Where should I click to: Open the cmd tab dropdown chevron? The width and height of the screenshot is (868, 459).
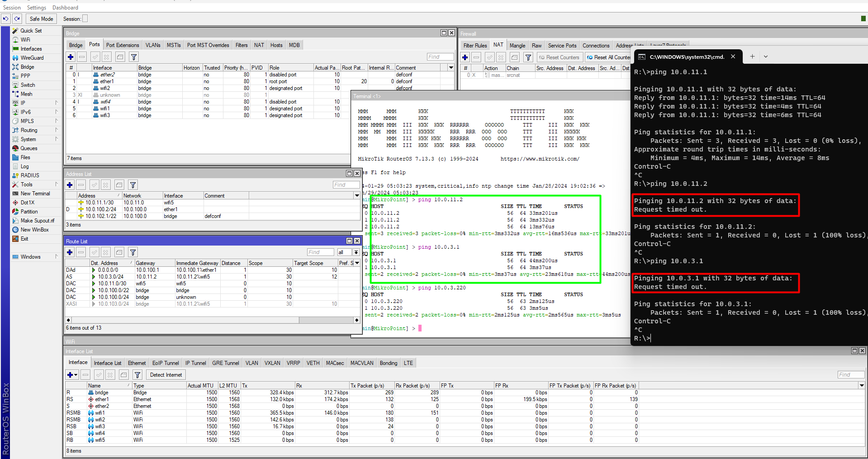click(x=766, y=57)
